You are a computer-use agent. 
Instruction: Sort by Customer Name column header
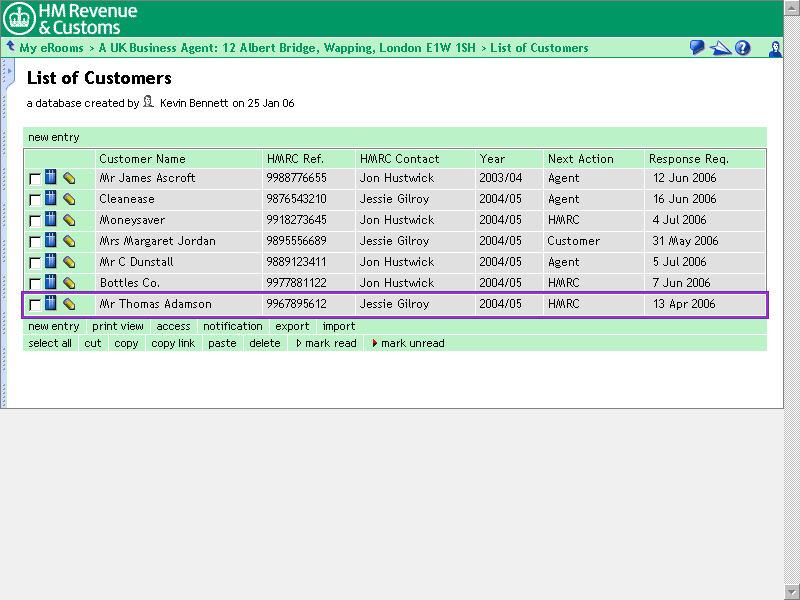click(x=142, y=159)
